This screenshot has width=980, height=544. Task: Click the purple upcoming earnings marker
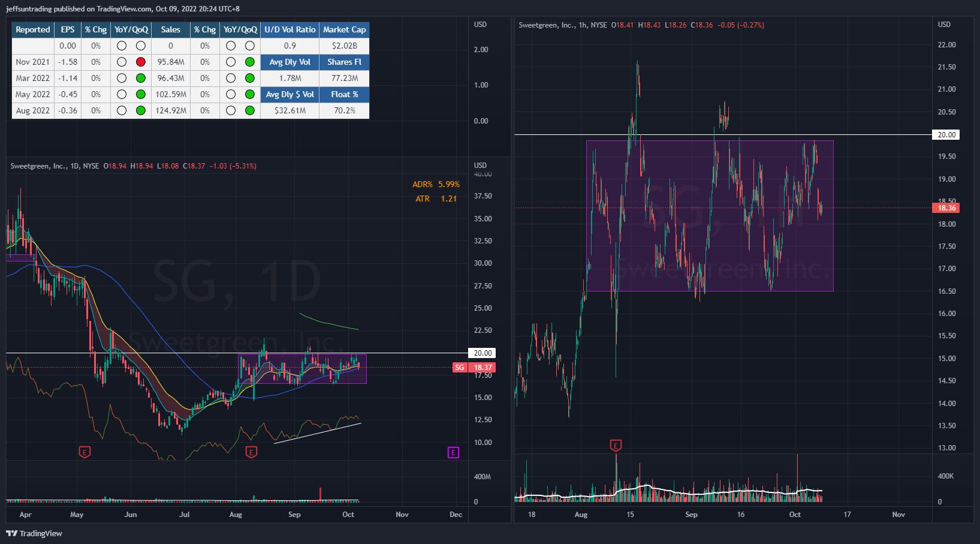click(x=453, y=452)
